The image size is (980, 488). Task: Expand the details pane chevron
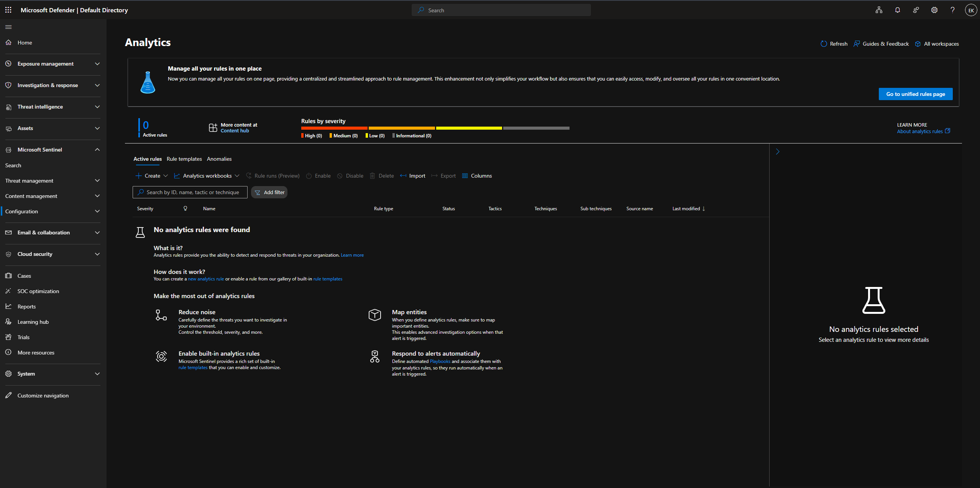point(778,152)
